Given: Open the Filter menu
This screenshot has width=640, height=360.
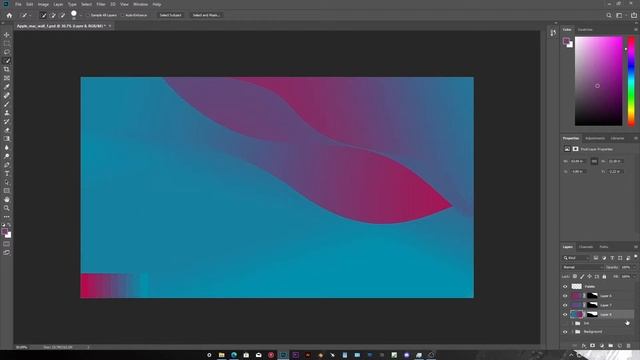Looking at the screenshot, I should [101, 4].
